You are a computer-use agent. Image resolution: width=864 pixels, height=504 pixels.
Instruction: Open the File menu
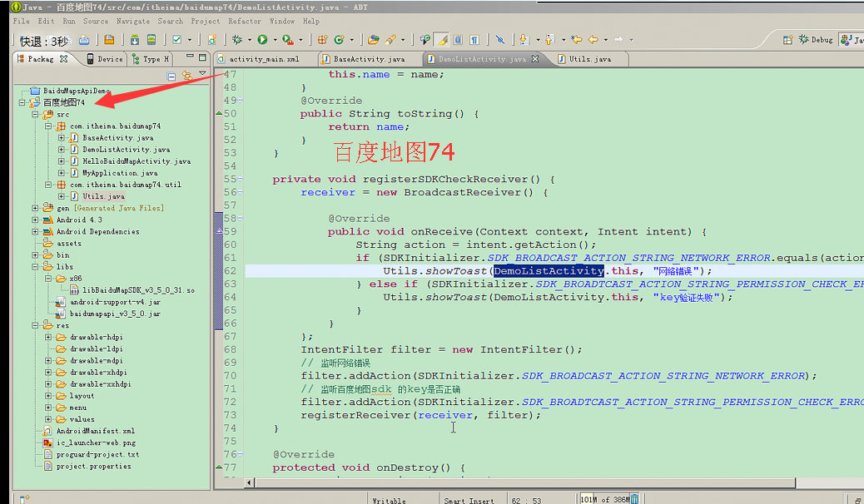point(22,21)
